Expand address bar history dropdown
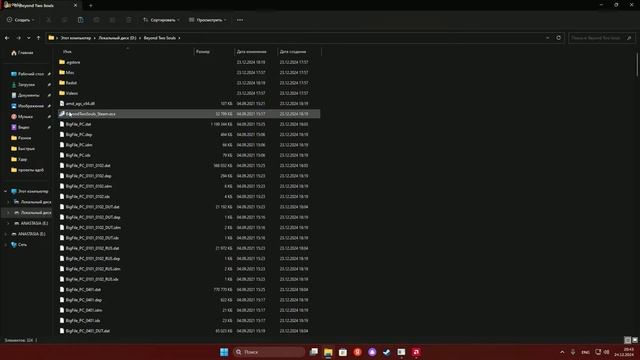Image resolution: width=640 pixels, height=360 pixels. coord(547,38)
